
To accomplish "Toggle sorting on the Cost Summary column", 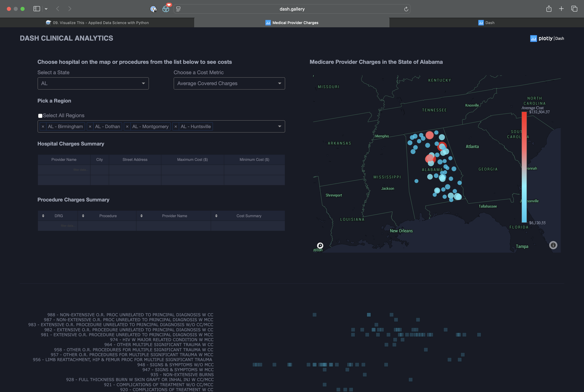I will tap(217, 215).
